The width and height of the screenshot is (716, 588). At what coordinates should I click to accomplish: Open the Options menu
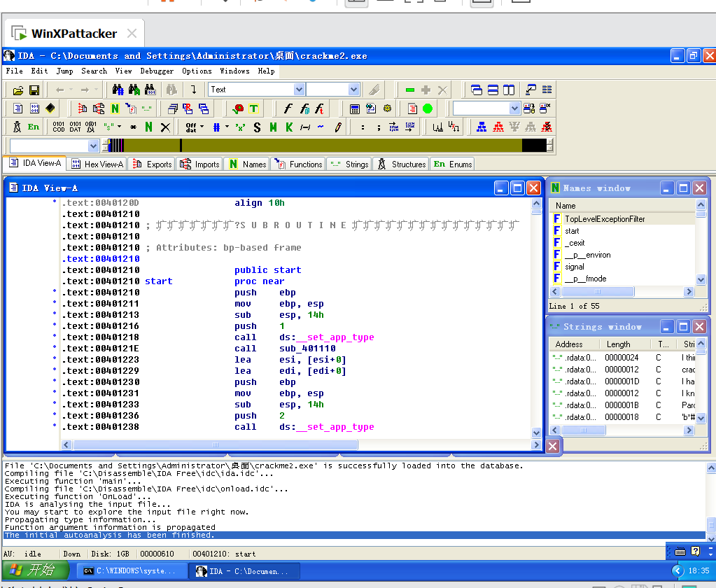pos(197,71)
